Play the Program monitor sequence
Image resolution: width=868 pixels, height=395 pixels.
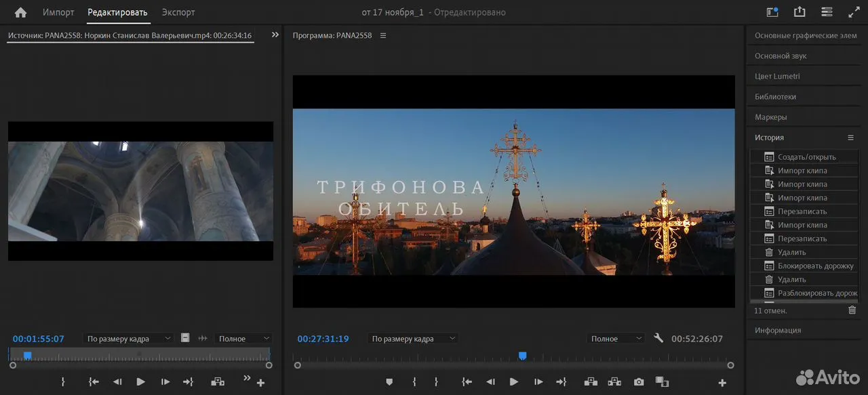pyautogui.click(x=513, y=382)
